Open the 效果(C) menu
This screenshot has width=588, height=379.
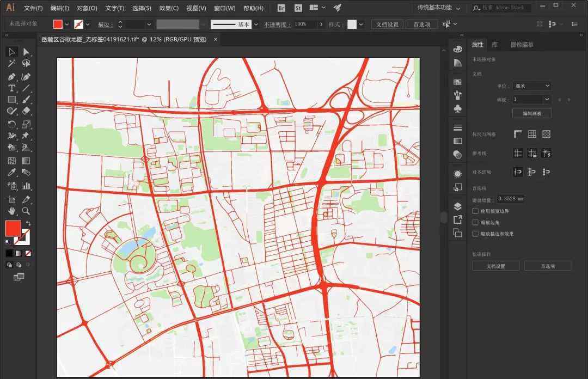tap(169, 8)
